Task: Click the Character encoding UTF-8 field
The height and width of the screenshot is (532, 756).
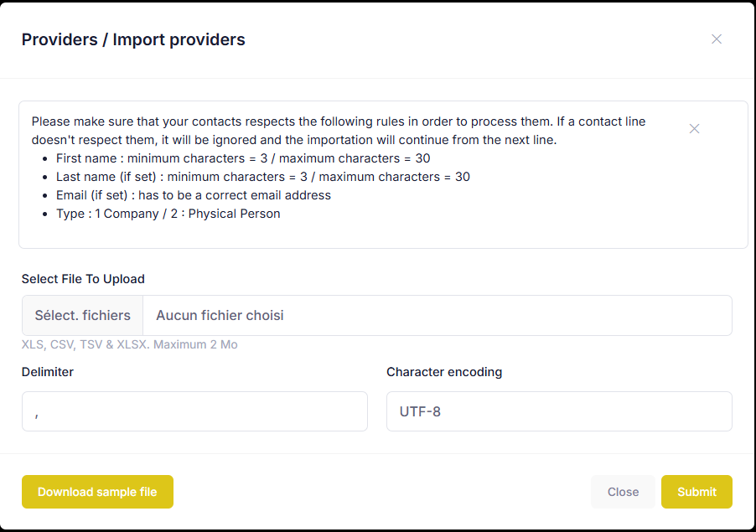Action: 559,411
